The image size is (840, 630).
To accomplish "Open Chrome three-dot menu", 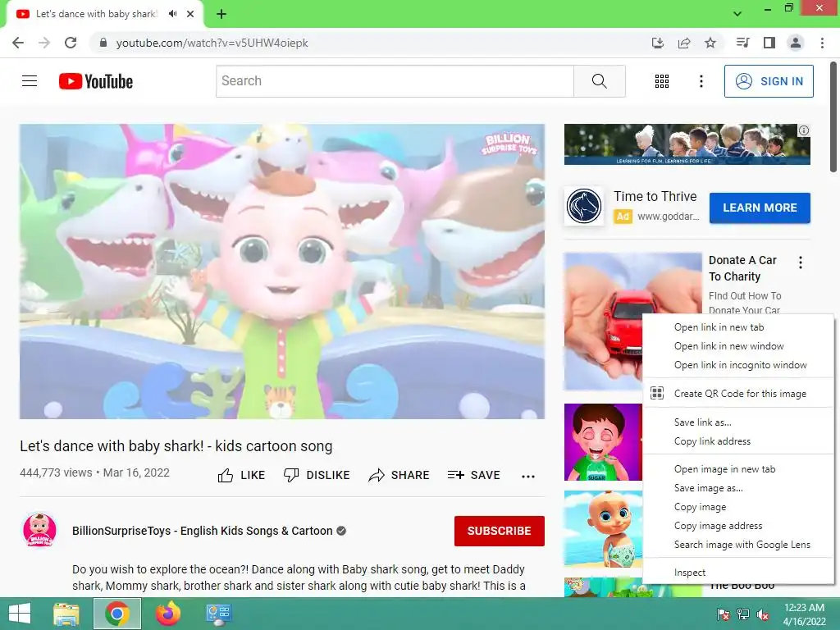I will [822, 43].
